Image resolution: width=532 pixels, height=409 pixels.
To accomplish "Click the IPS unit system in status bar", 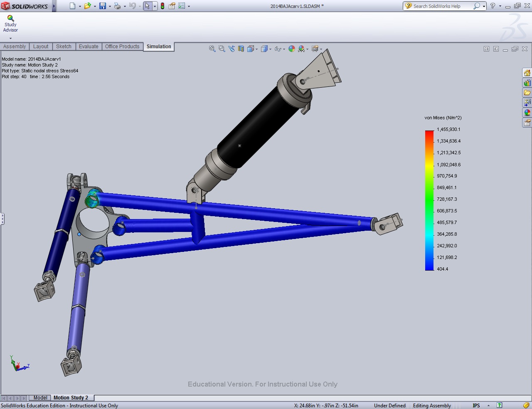I will [476, 405].
